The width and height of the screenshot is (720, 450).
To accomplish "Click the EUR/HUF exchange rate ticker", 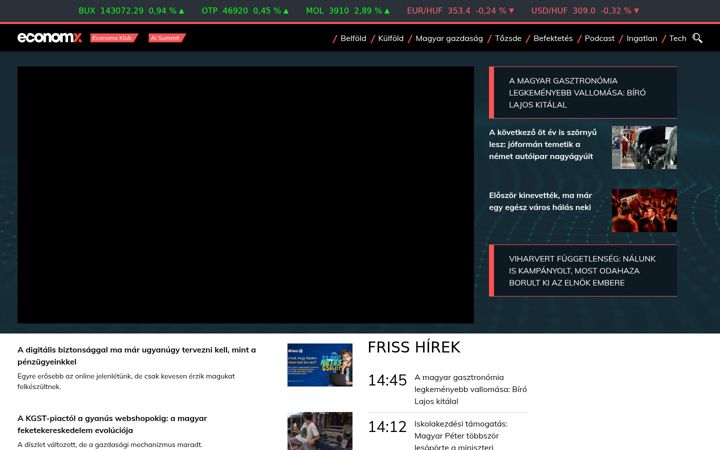I will pyautogui.click(x=461, y=11).
